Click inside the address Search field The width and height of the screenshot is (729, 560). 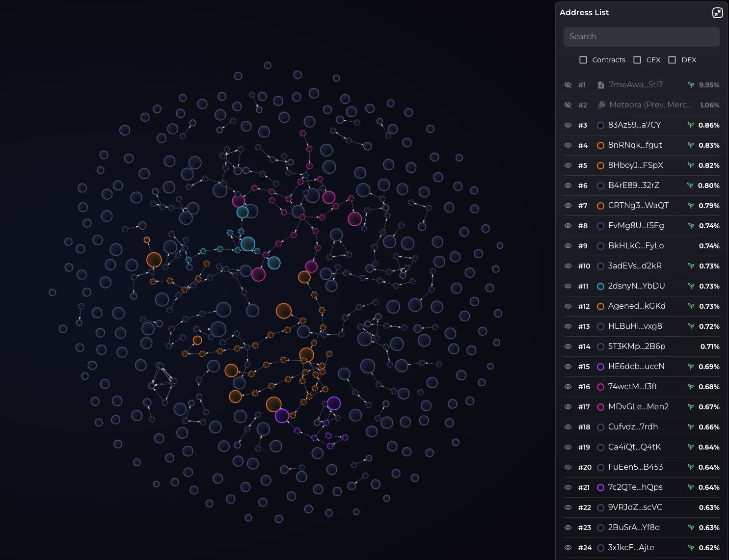pos(641,37)
